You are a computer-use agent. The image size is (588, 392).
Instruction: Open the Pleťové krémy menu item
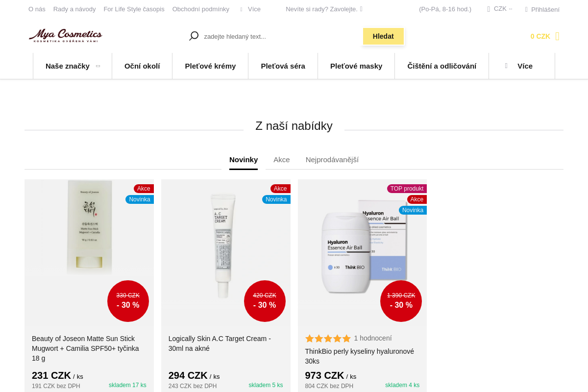[x=210, y=66]
